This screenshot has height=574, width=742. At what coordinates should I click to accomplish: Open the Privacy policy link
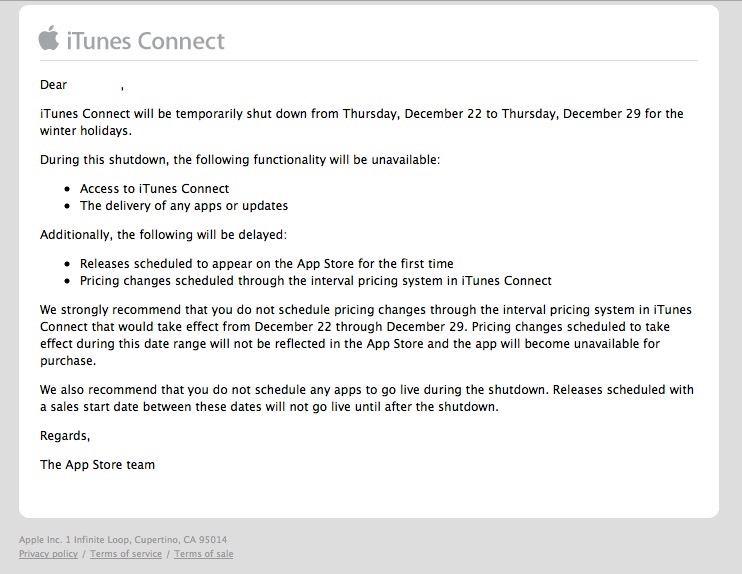point(48,554)
